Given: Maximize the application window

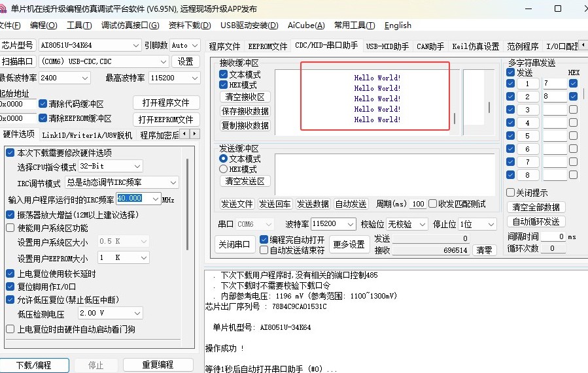Looking at the screenshot, I should (x=558, y=8).
